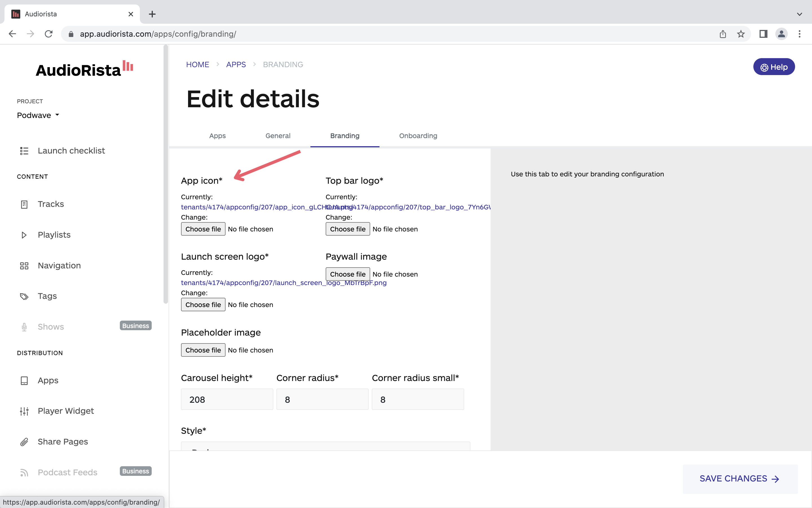
Task: Open the browser profile avatar
Action: coord(782,34)
